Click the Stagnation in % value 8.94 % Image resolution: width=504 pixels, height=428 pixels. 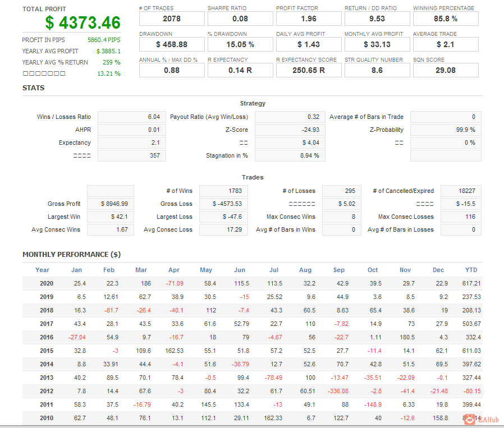[x=290, y=155]
